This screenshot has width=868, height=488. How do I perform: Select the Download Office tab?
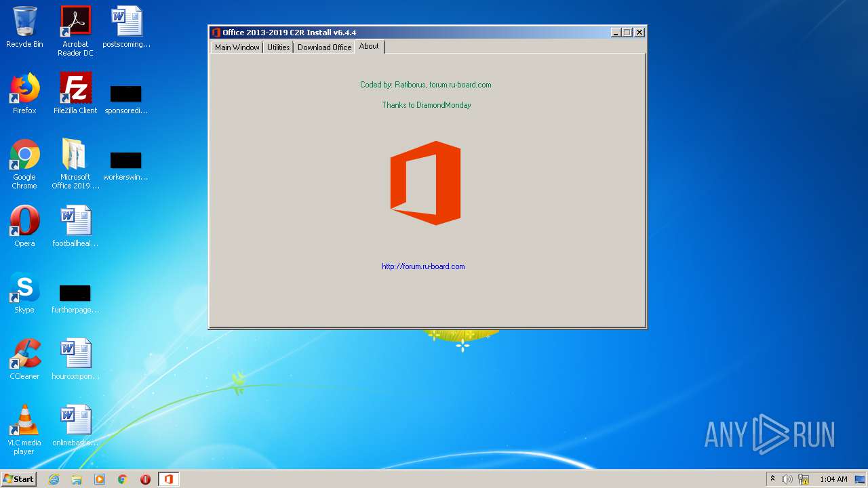coord(324,47)
